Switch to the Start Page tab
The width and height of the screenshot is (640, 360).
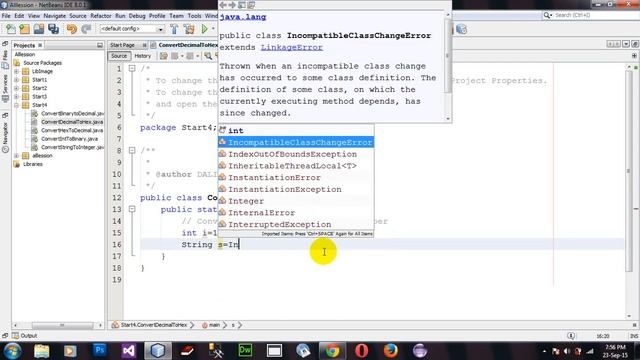(122, 45)
